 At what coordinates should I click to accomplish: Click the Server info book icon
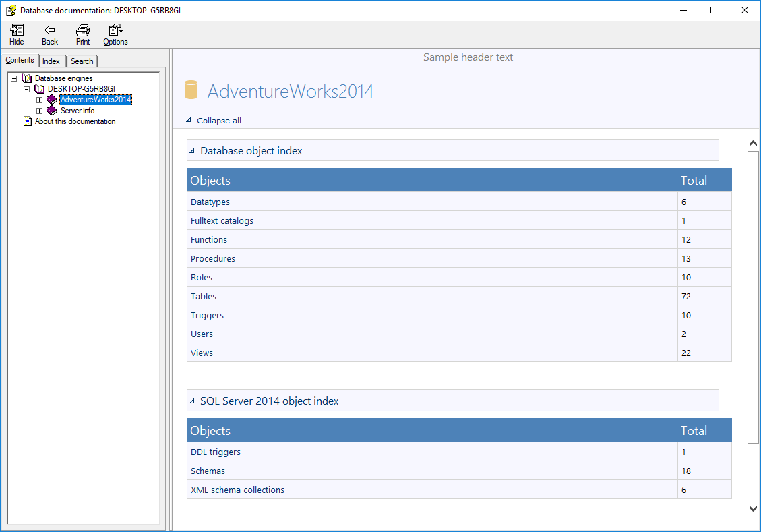tap(52, 111)
